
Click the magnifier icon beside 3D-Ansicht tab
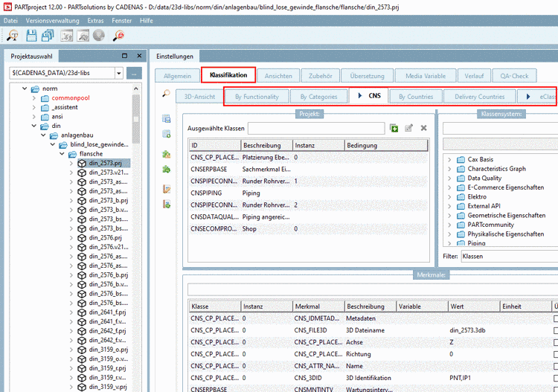(x=166, y=93)
